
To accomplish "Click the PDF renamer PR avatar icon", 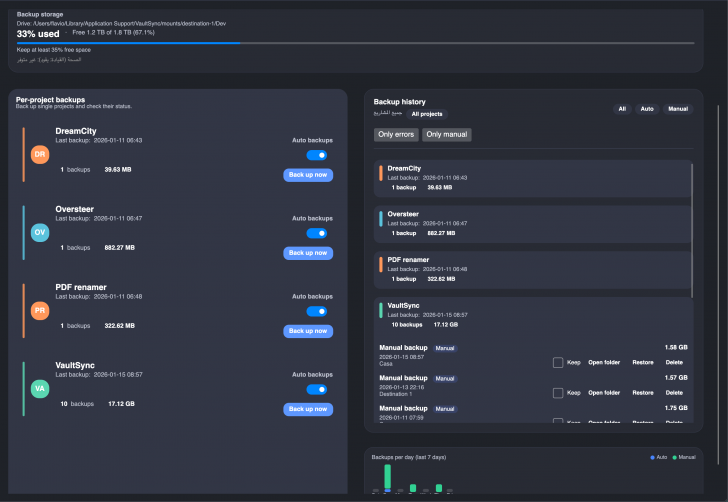I will [40, 311].
